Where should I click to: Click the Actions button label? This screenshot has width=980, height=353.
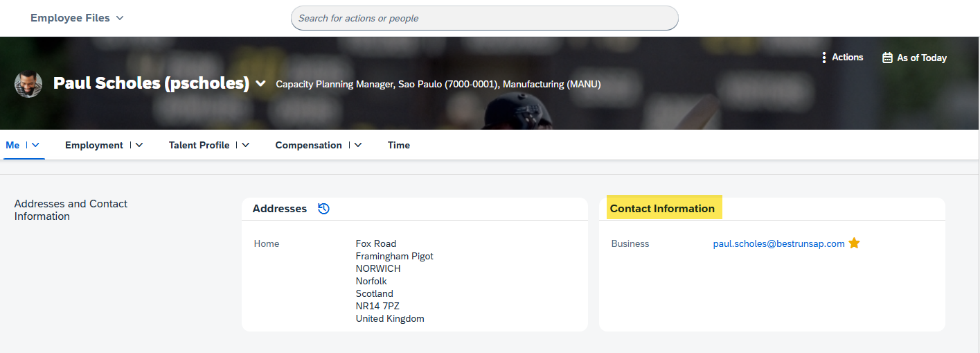[x=848, y=58]
